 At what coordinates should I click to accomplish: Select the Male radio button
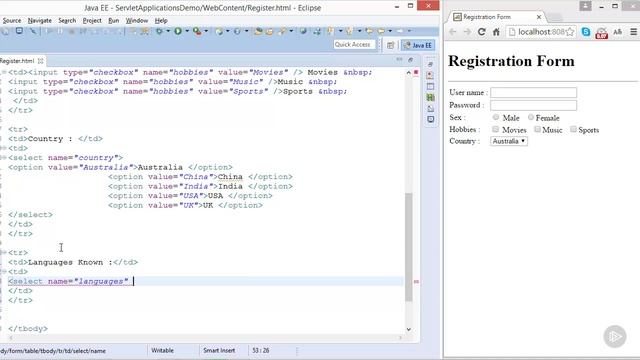[496, 118]
